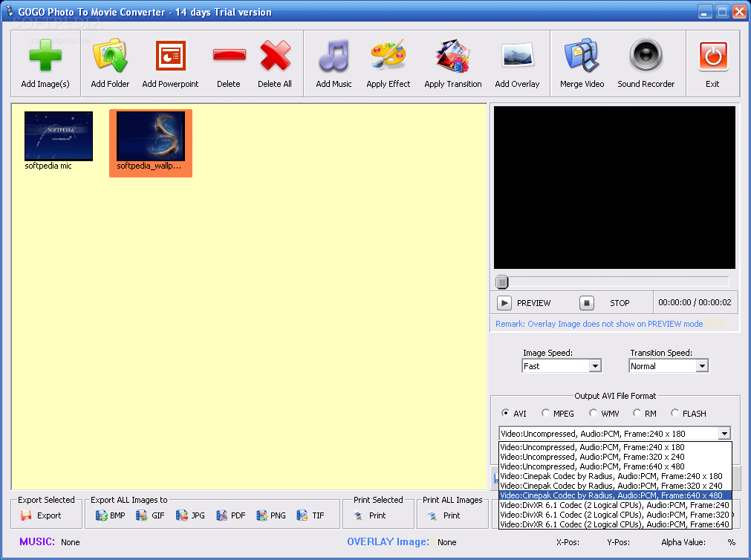Choose Cinepak Codec Frame:320 x 240 option
751x560 pixels.
point(616,485)
